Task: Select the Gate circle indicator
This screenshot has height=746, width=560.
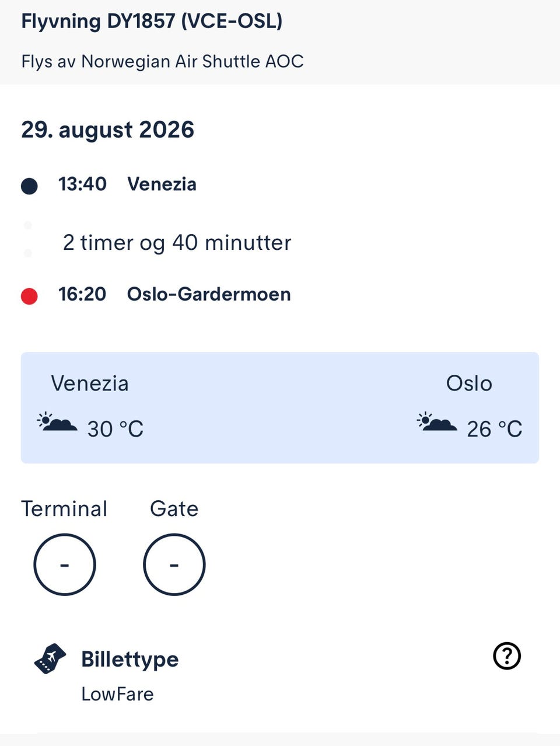Action: pyautogui.click(x=174, y=564)
